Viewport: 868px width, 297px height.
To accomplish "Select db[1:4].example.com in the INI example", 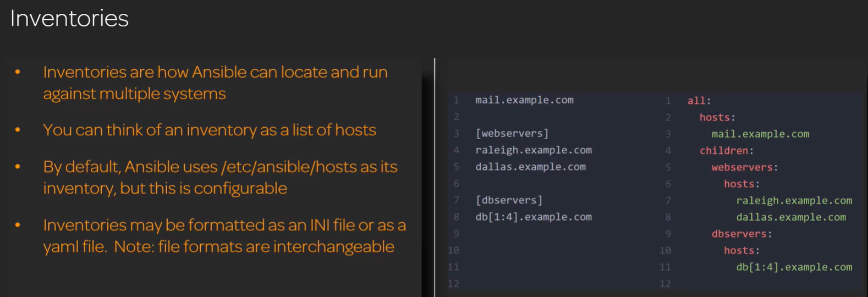I will click(x=533, y=217).
